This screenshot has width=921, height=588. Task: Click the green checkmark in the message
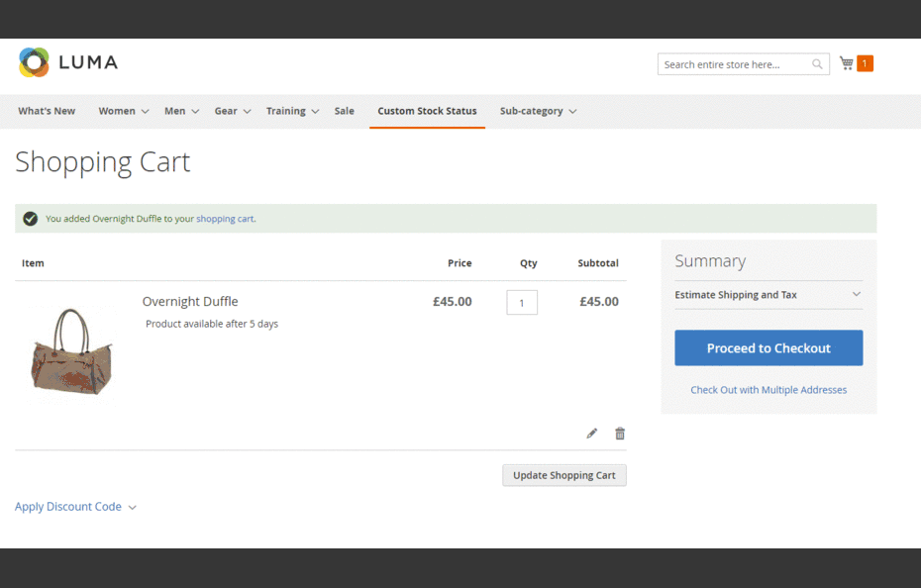(29, 218)
